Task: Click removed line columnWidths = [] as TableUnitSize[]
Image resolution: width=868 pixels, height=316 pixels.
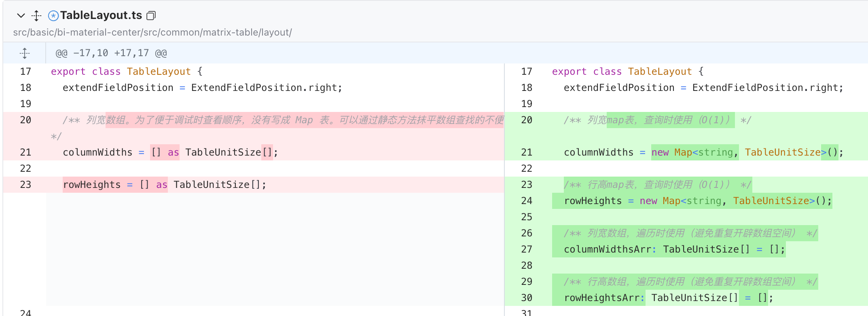Action: 170,152
